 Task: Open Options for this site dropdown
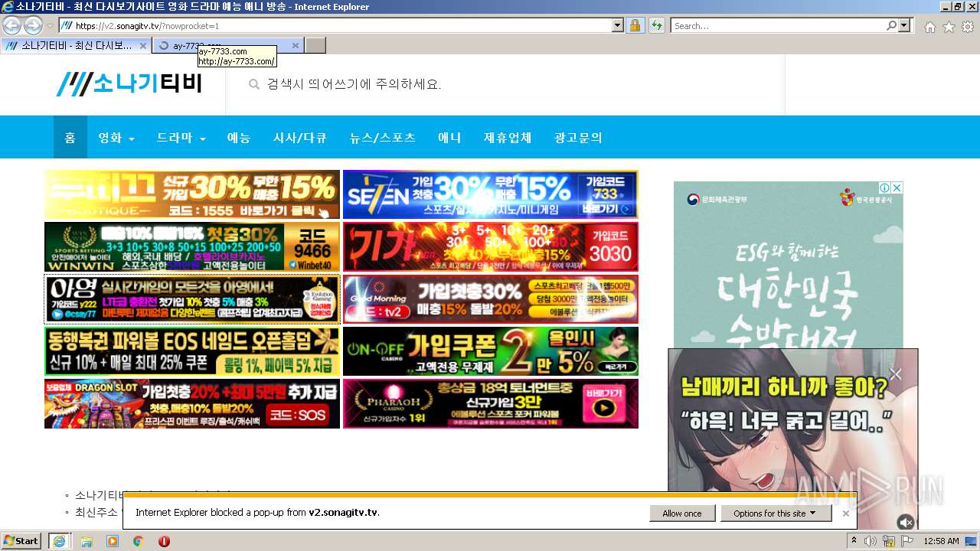click(776, 514)
